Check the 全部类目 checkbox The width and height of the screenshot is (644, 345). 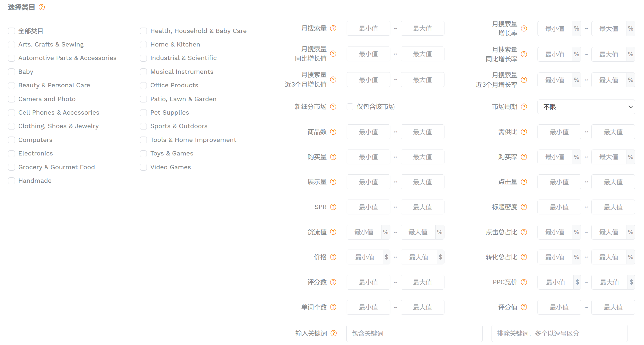pyautogui.click(x=12, y=31)
